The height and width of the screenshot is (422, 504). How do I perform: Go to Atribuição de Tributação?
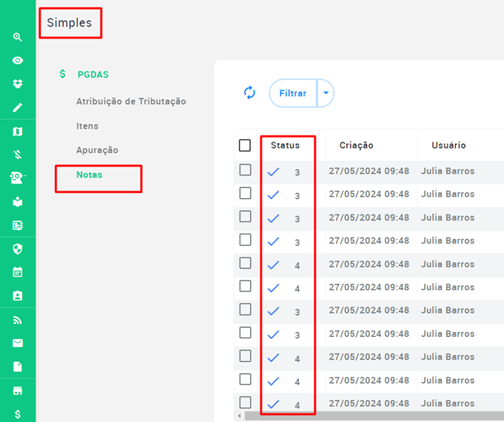(x=131, y=101)
